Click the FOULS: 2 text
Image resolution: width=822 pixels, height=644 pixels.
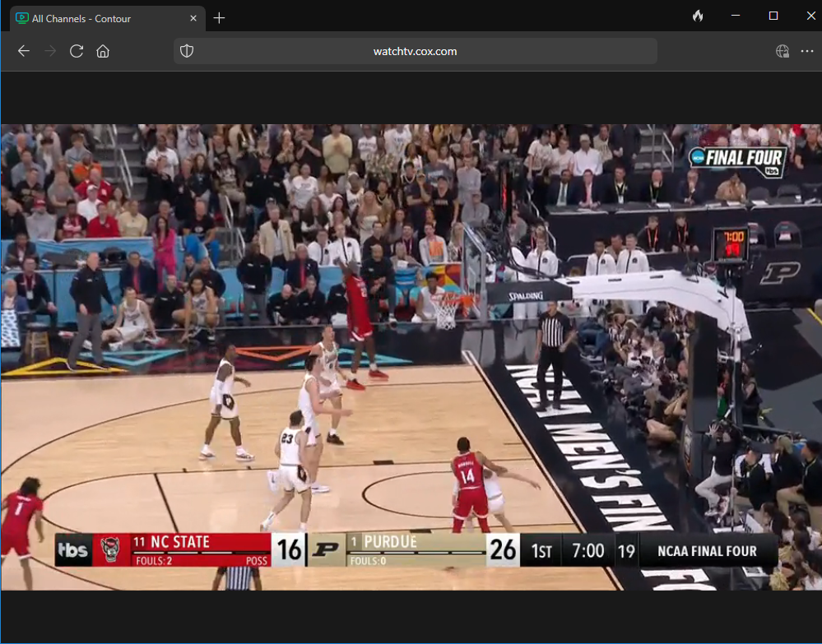[x=154, y=561]
